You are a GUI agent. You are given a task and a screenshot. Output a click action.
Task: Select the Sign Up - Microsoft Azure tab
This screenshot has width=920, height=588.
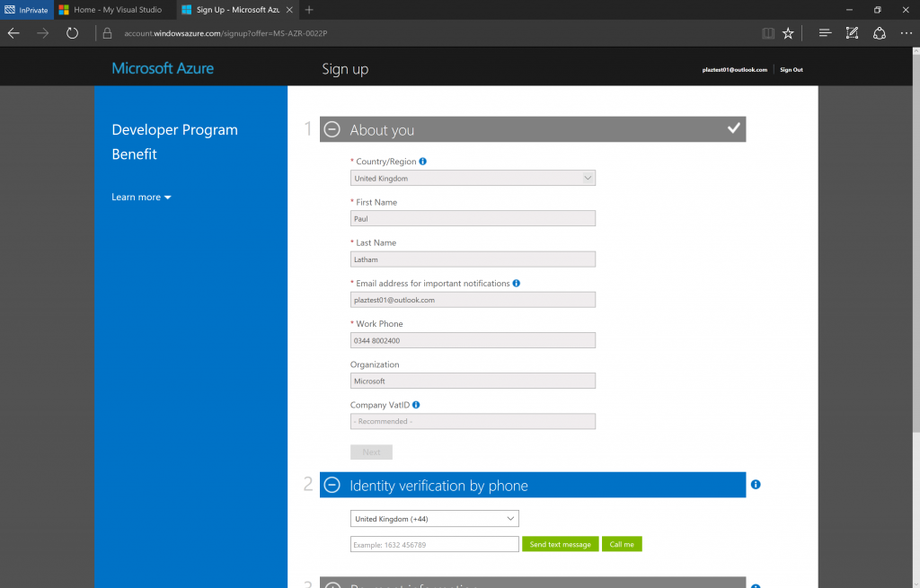237,10
